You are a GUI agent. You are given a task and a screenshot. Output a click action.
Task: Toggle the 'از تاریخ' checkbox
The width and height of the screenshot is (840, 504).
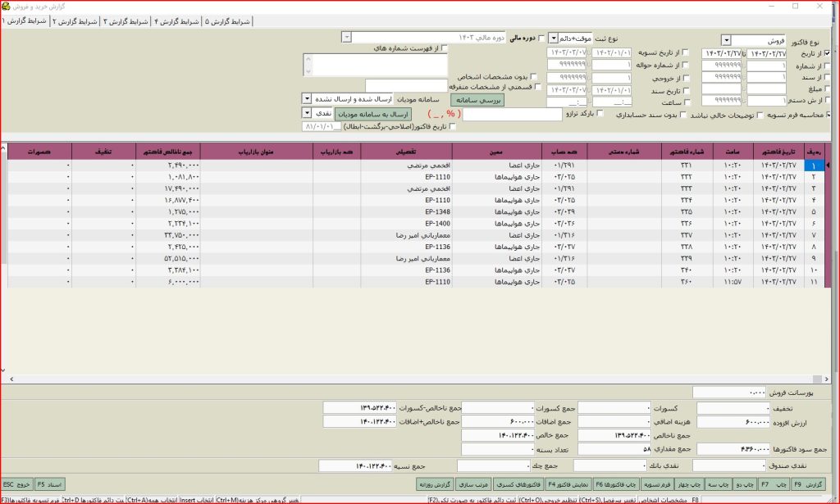827,52
